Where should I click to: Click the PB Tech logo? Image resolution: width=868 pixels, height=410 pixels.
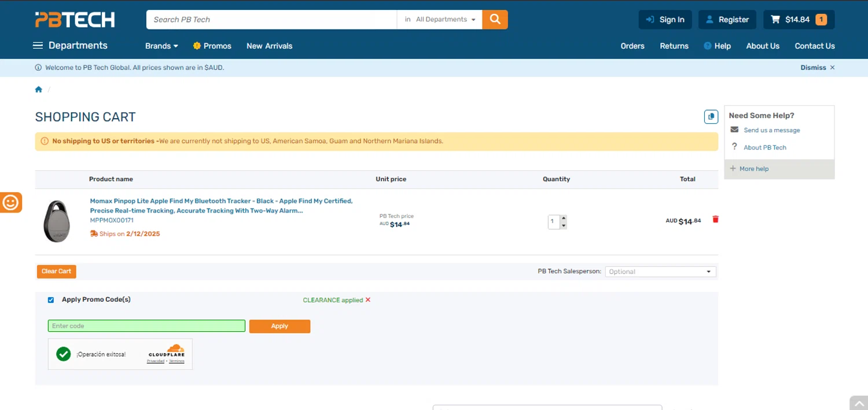click(75, 20)
